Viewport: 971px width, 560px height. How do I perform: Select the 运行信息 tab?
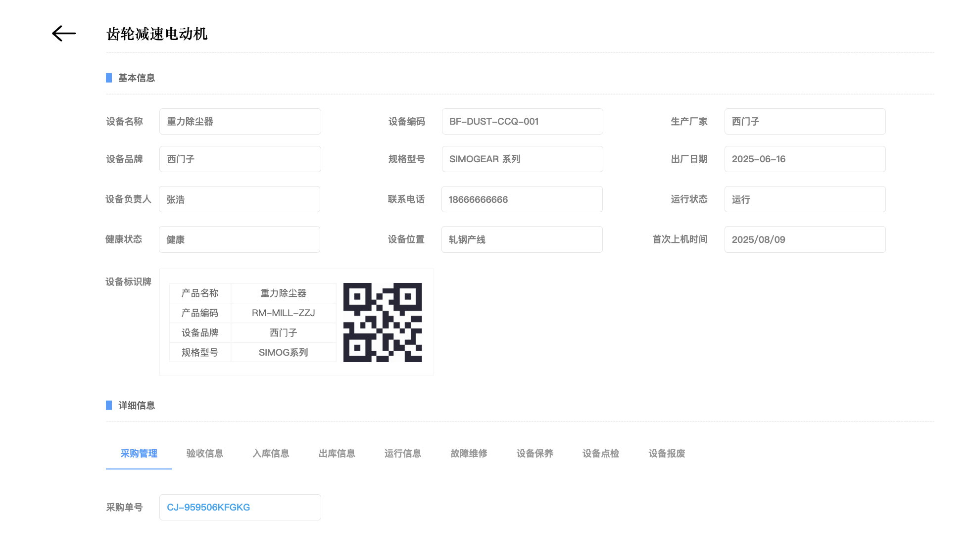403,453
